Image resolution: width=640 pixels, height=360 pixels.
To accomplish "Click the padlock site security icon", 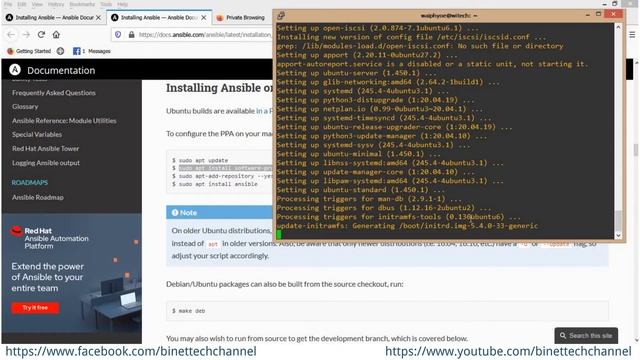I will coord(131,35).
